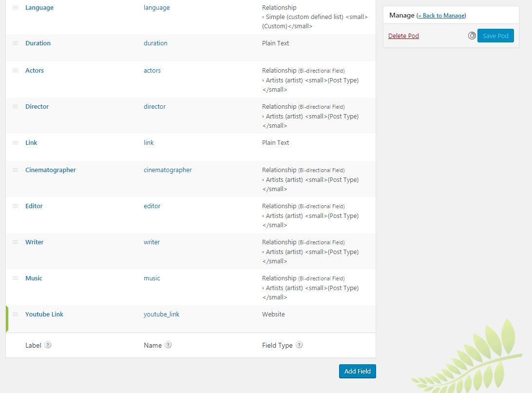
Task: Open the Label help icon
Action: click(48, 345)
